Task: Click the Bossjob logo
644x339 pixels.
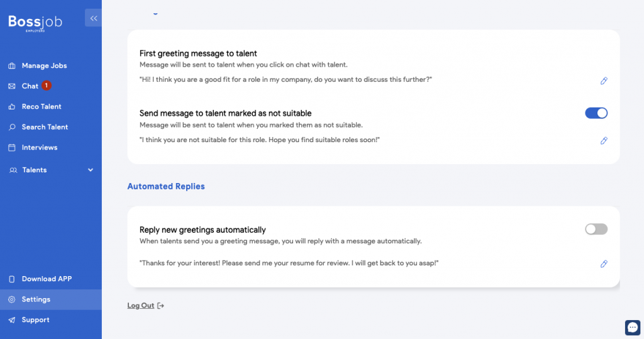Action: 35,23
